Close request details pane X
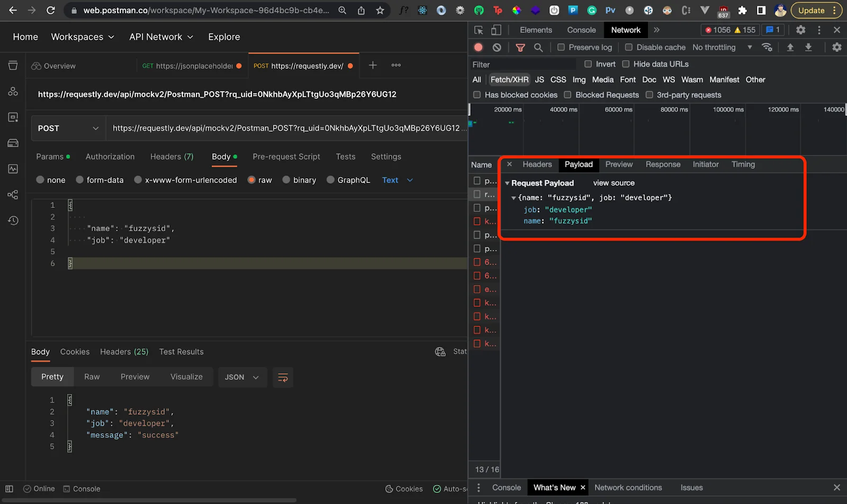 tap(509, 164)
